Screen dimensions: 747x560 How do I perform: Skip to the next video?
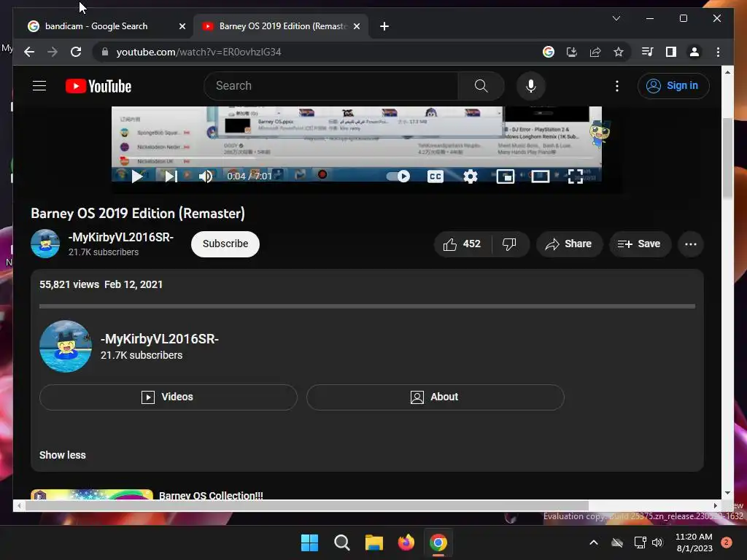[171, 176]
